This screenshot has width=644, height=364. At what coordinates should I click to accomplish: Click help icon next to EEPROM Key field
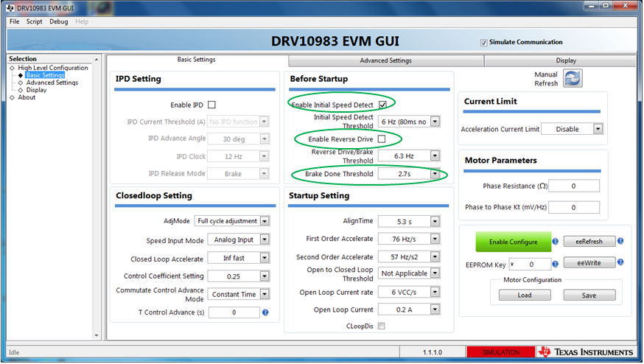555,265
